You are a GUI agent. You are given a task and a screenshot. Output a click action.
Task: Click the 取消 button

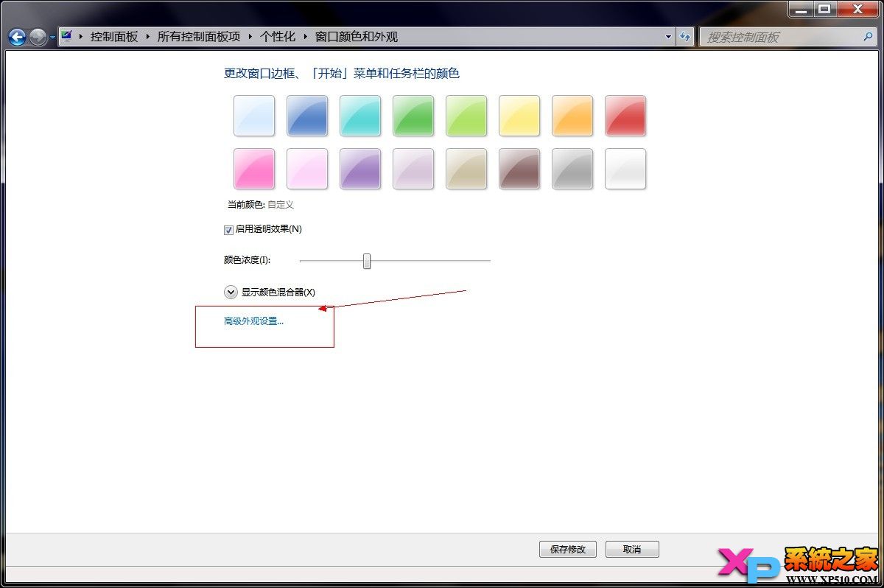[632, 549]
